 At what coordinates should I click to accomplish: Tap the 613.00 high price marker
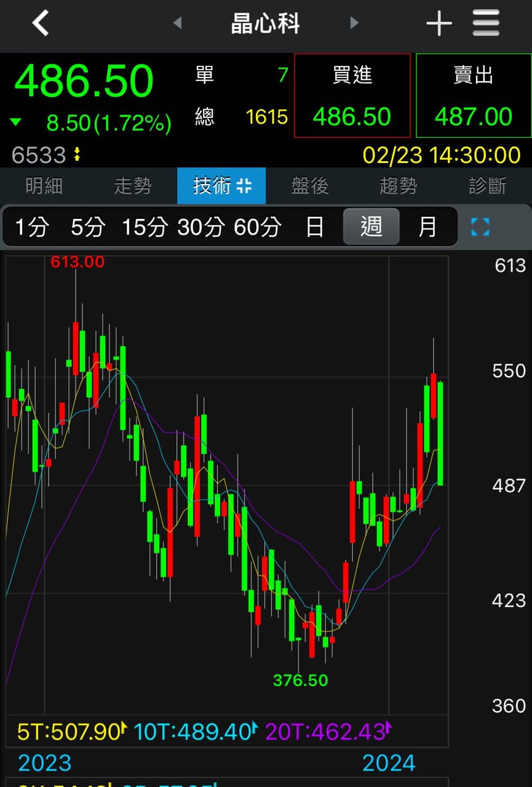tap(77, 262)
